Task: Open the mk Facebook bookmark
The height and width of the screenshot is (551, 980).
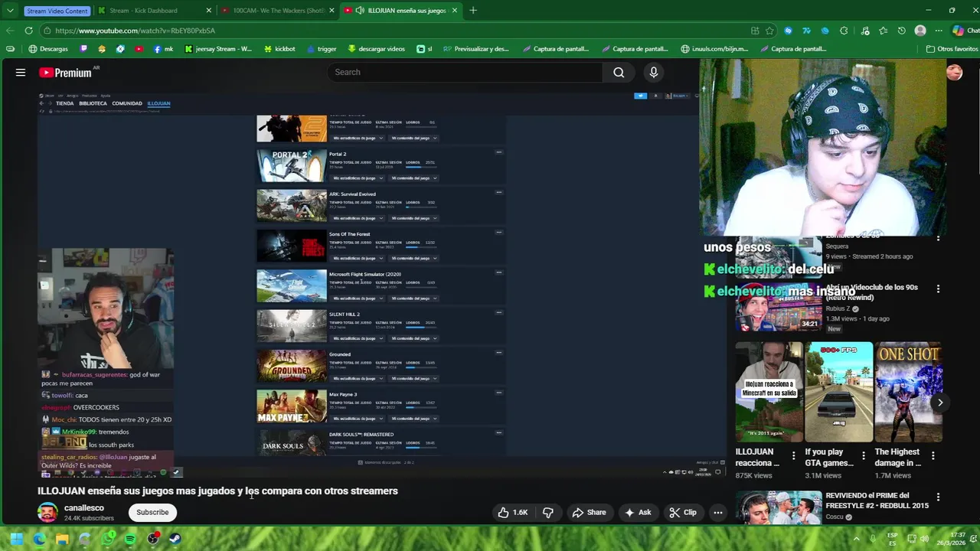Action: coord(164,49)
